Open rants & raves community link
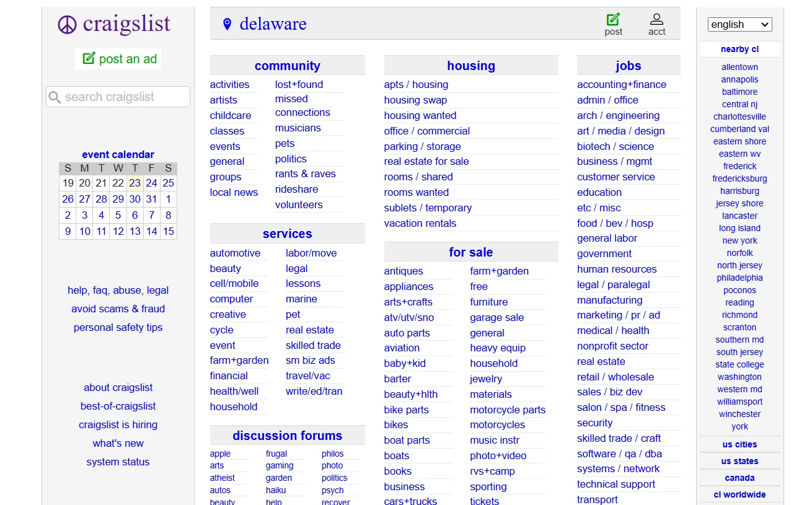 click(x=305, y=174)
